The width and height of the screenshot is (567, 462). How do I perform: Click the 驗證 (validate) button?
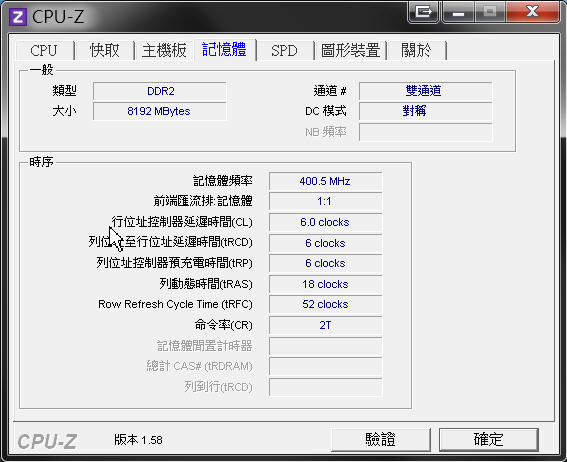[380, 440]
